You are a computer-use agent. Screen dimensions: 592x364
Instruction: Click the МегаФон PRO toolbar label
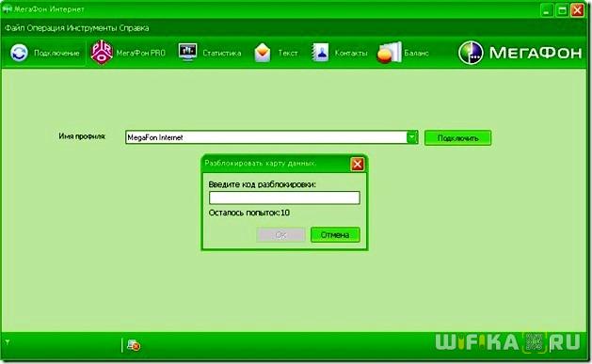(141, 53)
